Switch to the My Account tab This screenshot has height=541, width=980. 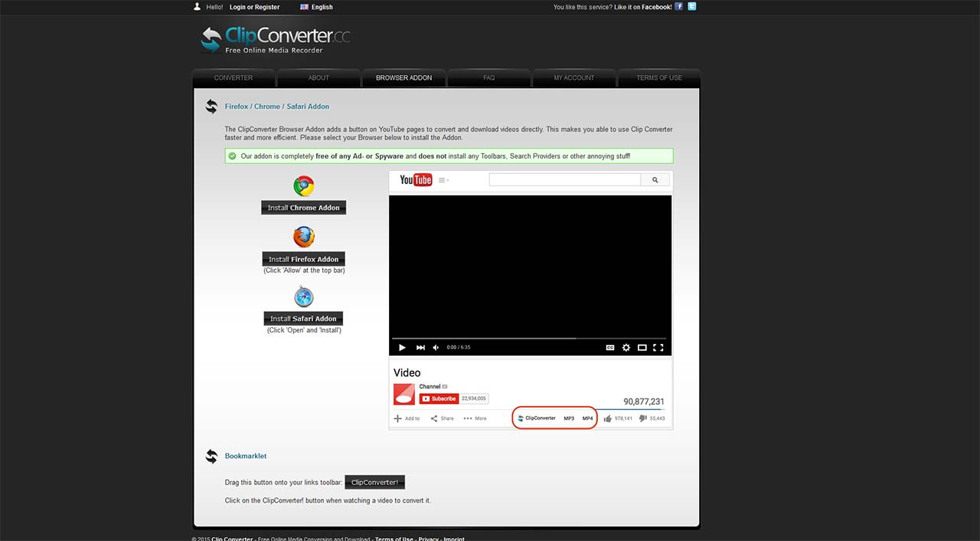(x=574, y=77)
